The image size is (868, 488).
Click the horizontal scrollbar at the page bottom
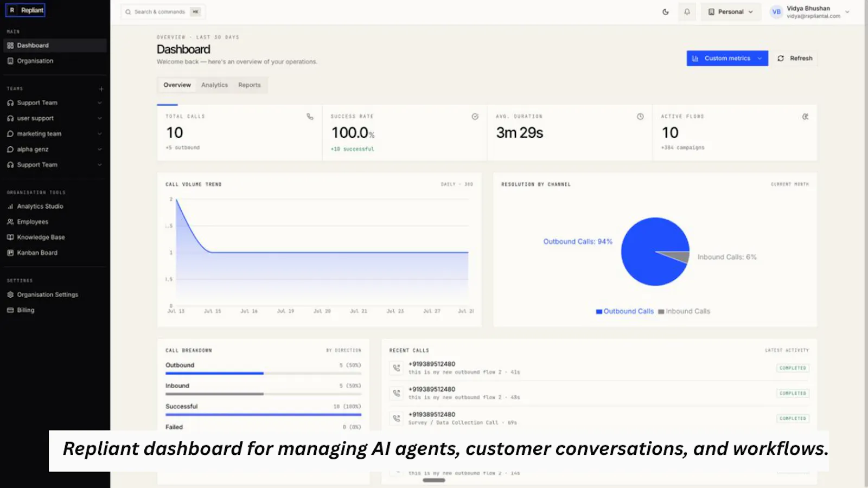(x=433, y=480)
